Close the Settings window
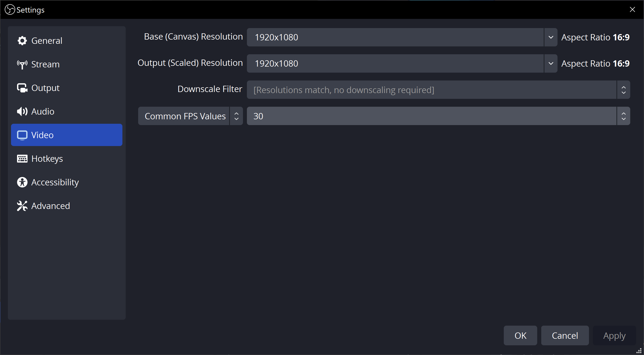The width and height of the screenshot is (644, 355). (x=632, y=9)
